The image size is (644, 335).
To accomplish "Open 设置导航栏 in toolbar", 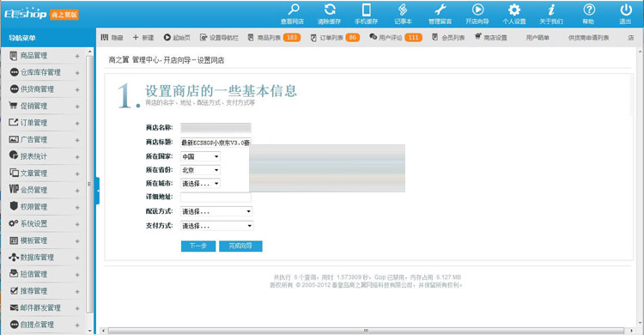I will coord(219,38).
